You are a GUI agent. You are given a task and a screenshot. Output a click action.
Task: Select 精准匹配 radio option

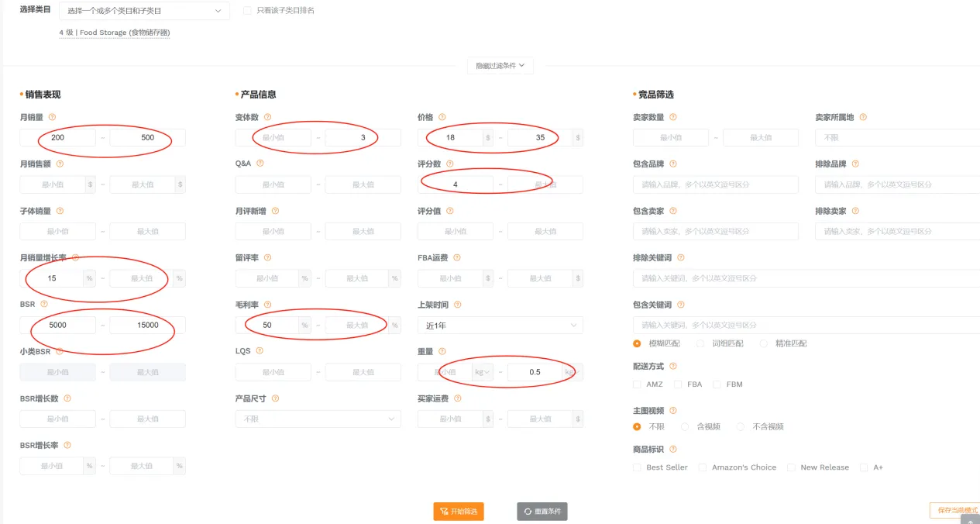(x=764, y=343)
